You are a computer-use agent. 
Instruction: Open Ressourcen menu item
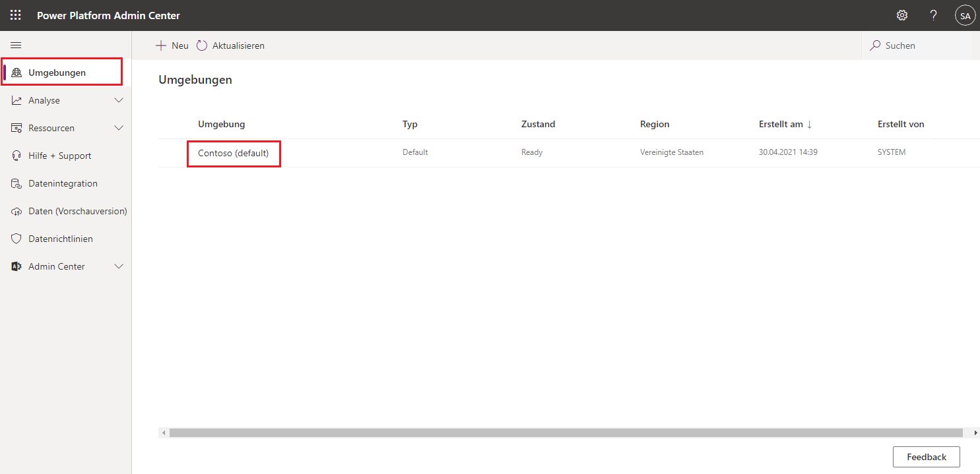tap(66, 128)
